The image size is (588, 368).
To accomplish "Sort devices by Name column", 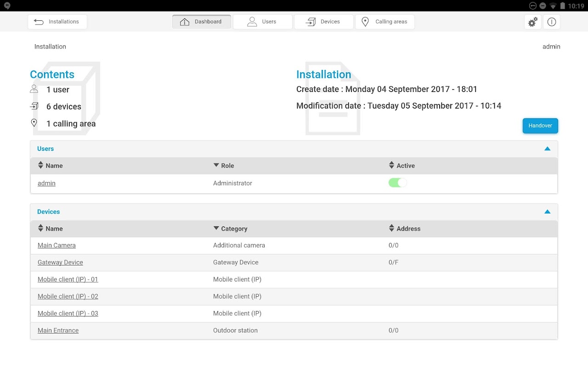I will [50, 229].
